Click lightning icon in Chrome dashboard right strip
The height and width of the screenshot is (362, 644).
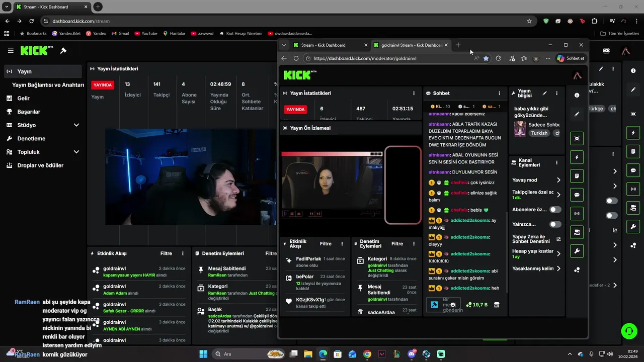pos(633,133)
